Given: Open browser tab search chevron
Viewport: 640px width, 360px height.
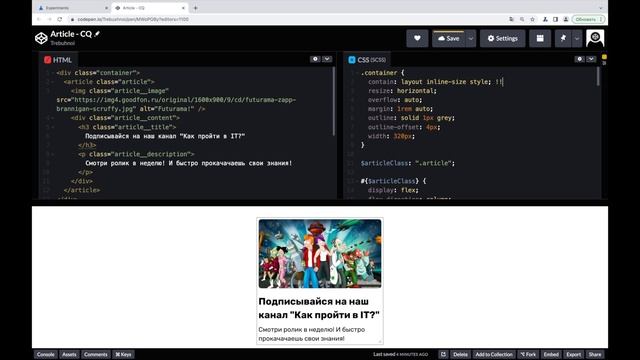Looking at the screenshot, I should pos(600,8).
